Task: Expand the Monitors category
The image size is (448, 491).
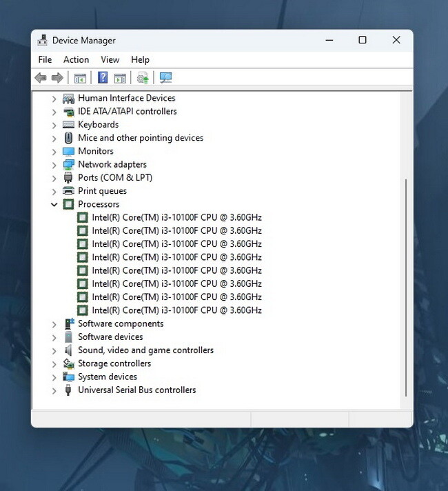Action: click(x=54, y=151)
